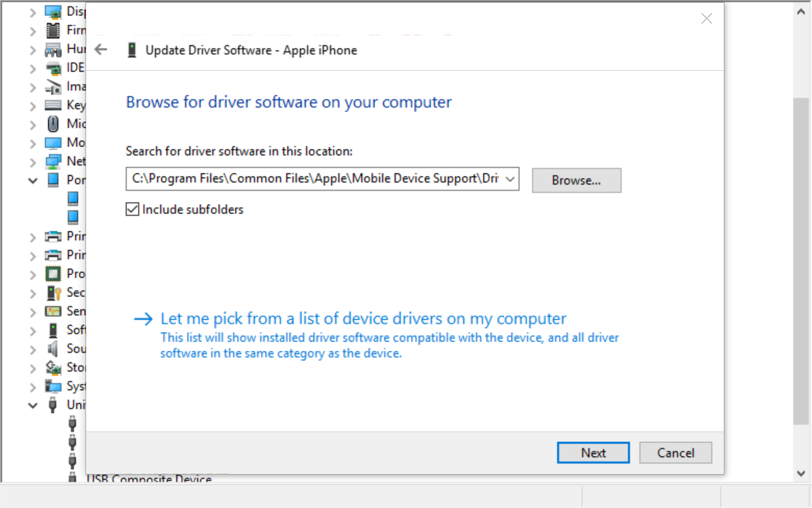The image size is (812, 508).
Task: Select the USB Composite Device row
Action: 149,479
